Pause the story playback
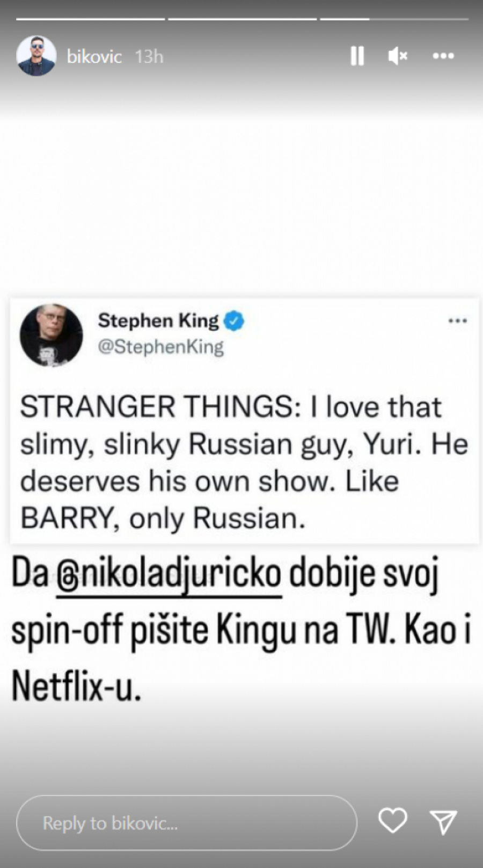 click(357, 56)
